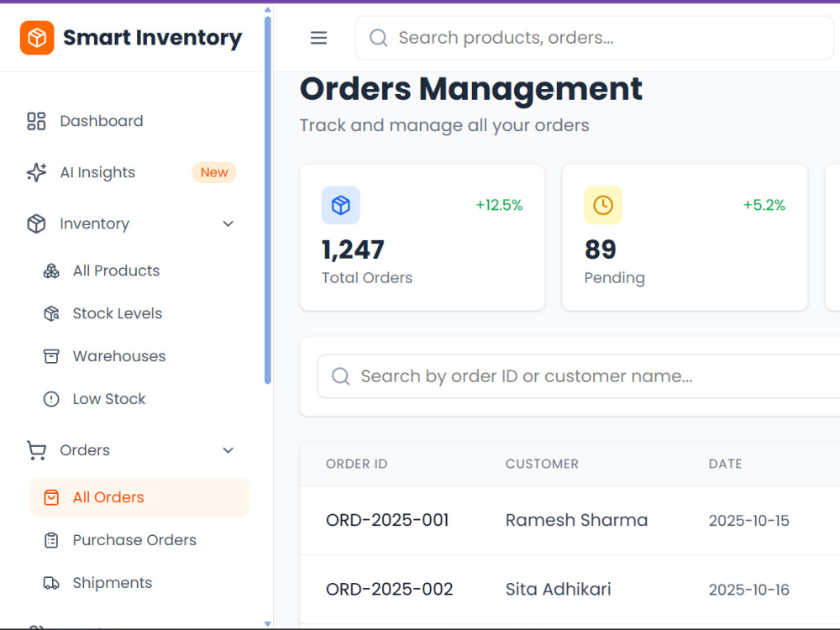840x630 pixels.
Task: Click the AI Insights sparkle icon
Action: coord(36,172)
